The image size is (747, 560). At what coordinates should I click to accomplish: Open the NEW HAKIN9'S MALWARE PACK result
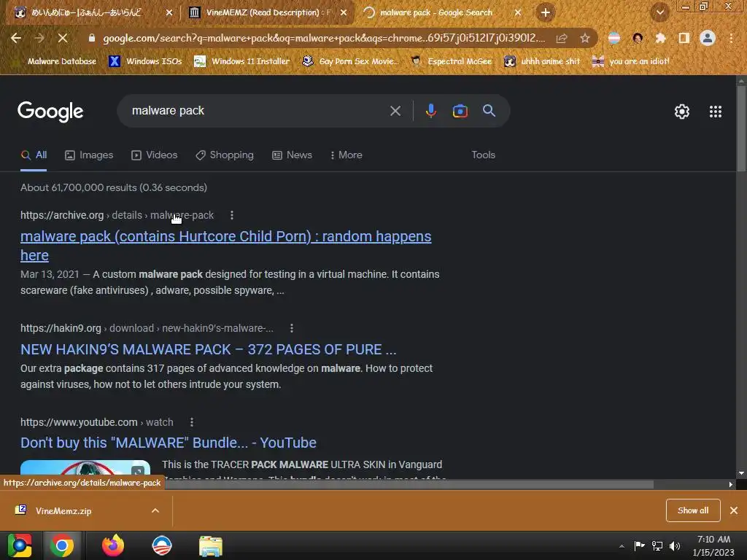tap(208, 349)
